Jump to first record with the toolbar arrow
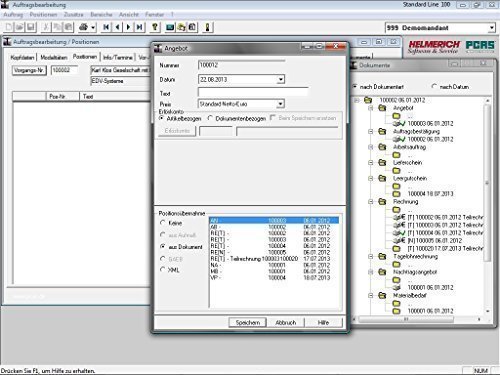The image size is (500, 375). pyautogui.click(x=106, y=27)
